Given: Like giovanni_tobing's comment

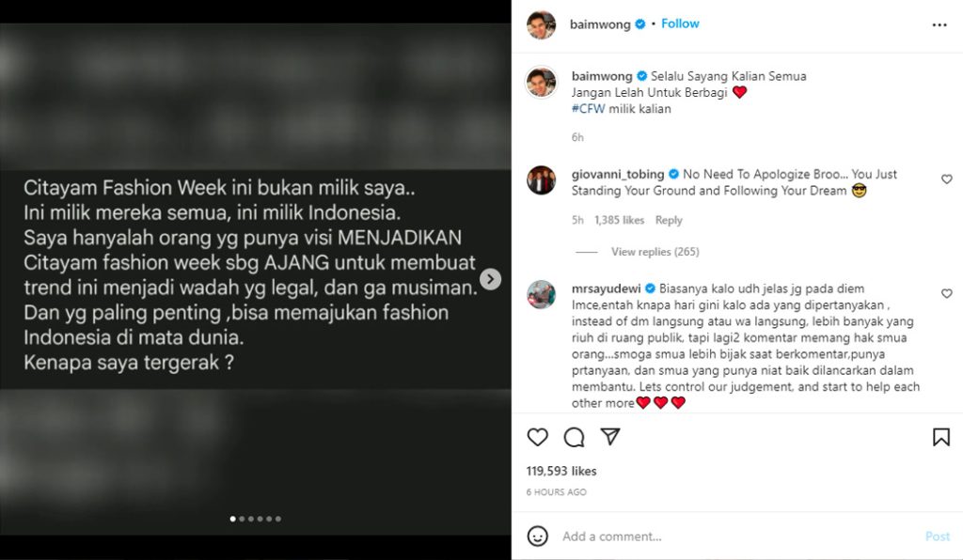Looking at the screenshot, I should coord(946,179).
